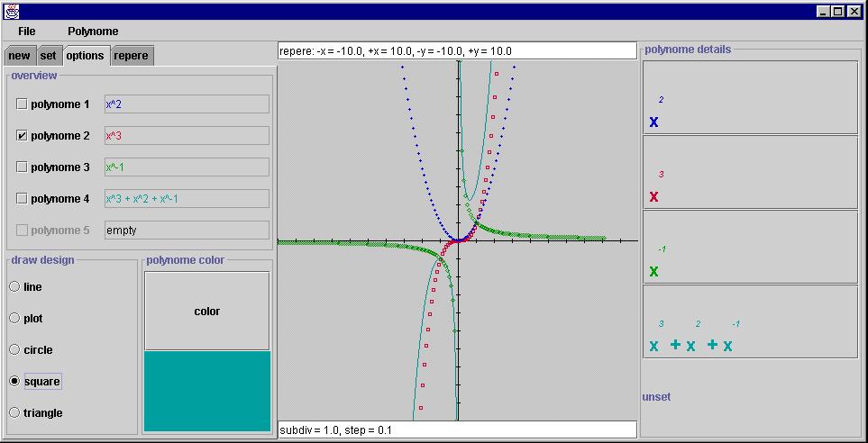Switch to the new tab
This screenshot has width=868, height=443.
tap(19, 56)
